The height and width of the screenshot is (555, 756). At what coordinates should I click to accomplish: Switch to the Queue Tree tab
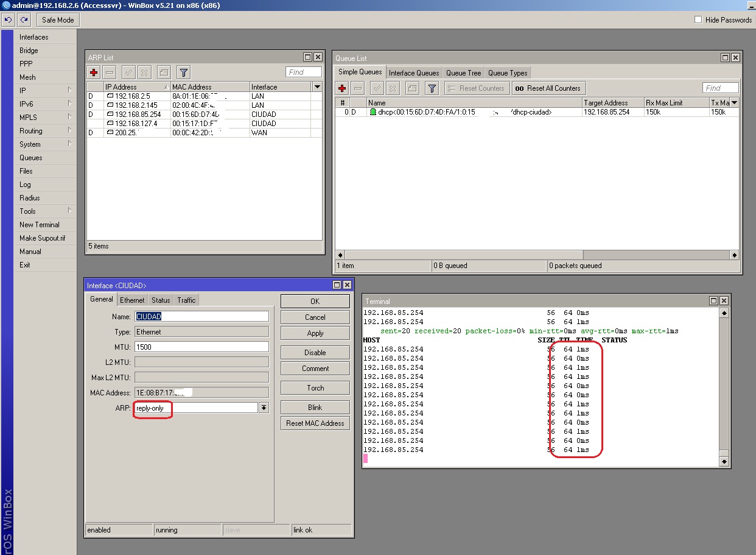pos(463,73)
